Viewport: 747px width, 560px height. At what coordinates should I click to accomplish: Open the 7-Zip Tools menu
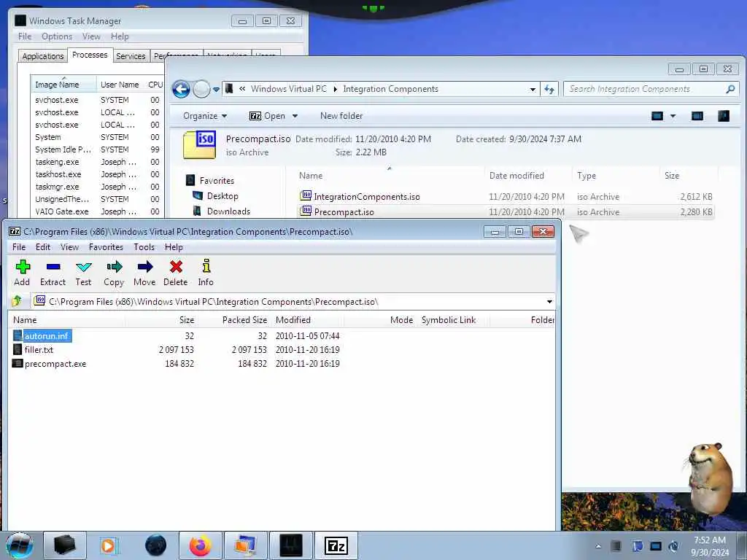[144, 247]
